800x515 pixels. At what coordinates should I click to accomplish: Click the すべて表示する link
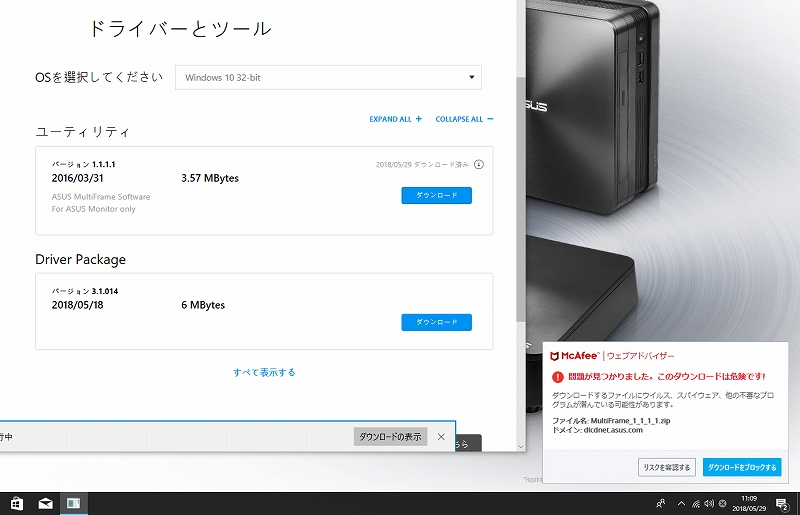264,372
